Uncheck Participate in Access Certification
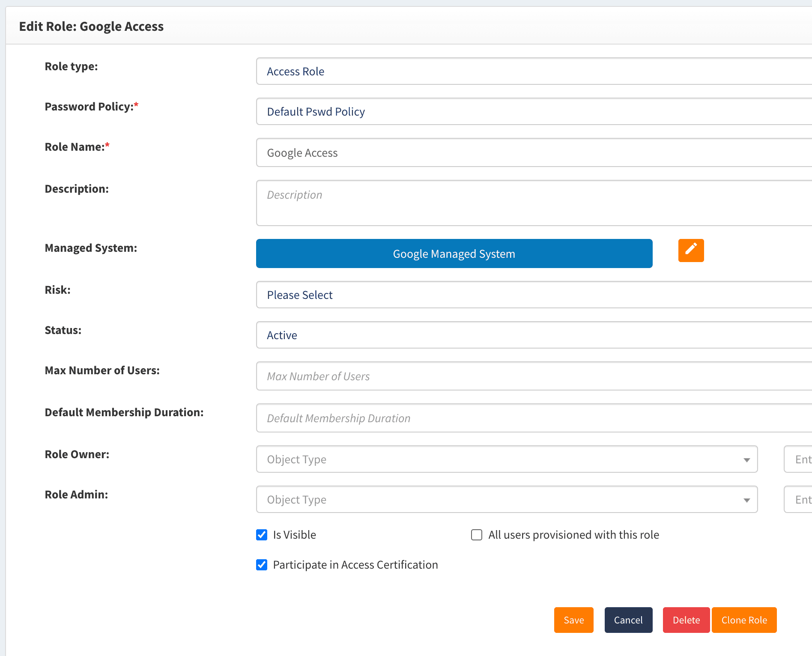Screen dimensions: 812x656 (x=262, y=565)
